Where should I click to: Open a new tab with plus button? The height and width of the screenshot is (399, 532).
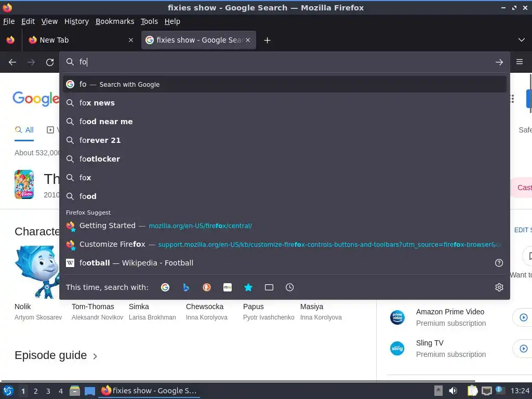coord(268,41)
